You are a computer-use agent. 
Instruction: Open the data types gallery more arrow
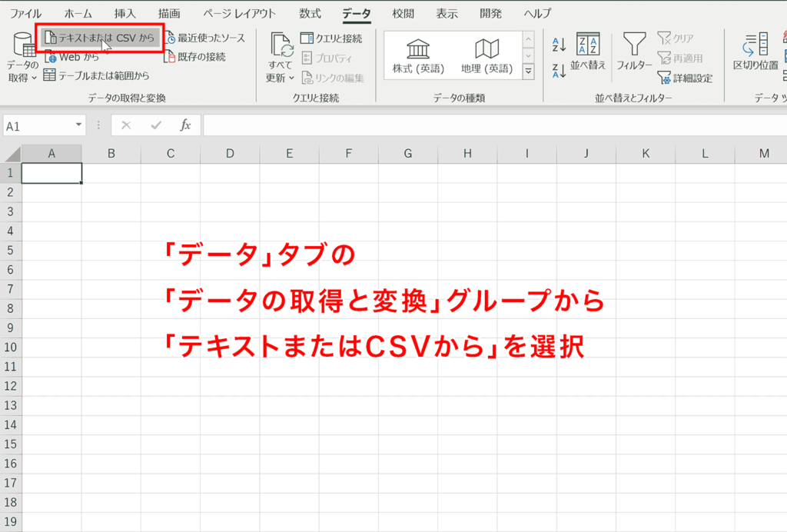527,71
